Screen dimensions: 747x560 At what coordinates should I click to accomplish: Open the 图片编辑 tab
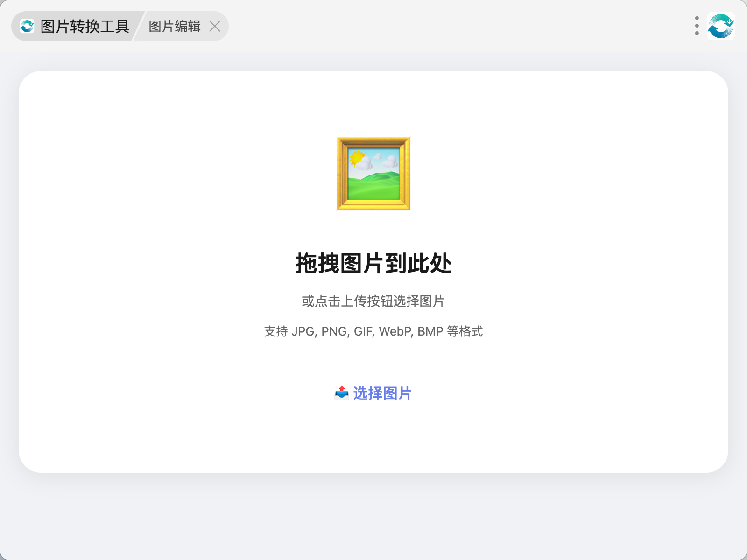point(175,26)
